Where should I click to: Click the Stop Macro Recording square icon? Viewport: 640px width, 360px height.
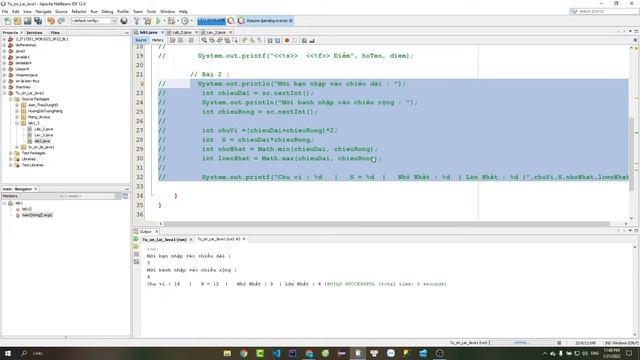[x=295, y=40]
